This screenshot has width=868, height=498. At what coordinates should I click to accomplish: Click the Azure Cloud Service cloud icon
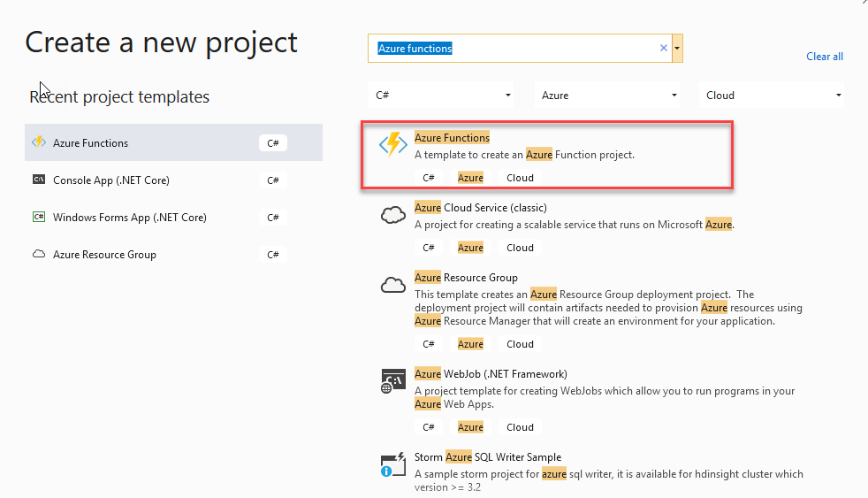[x=393, y=215]
